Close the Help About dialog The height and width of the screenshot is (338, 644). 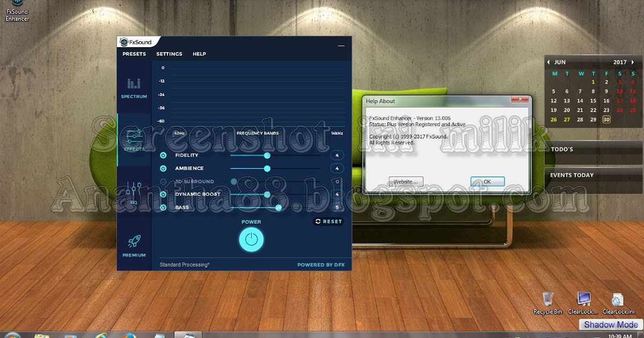coord(519,99)
